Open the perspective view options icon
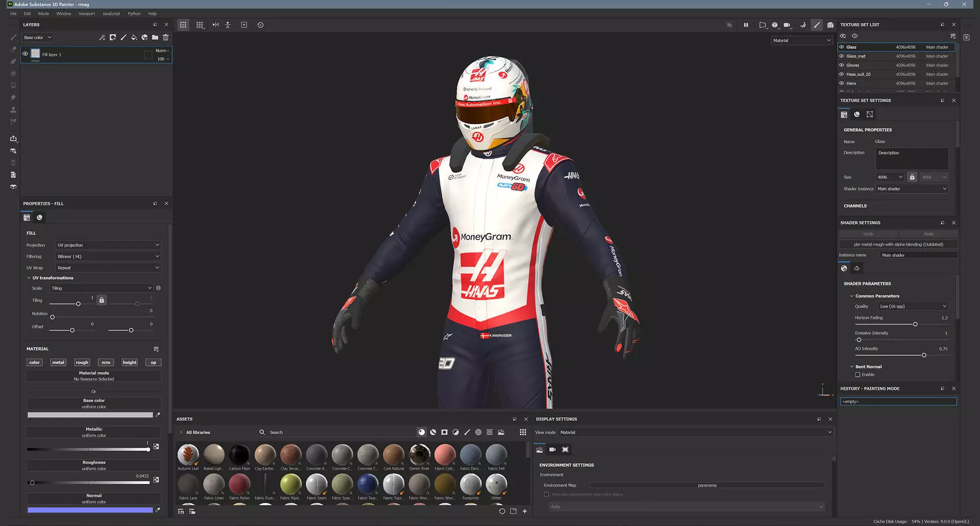The image size is (980, 526). click(x=763, y=24)
